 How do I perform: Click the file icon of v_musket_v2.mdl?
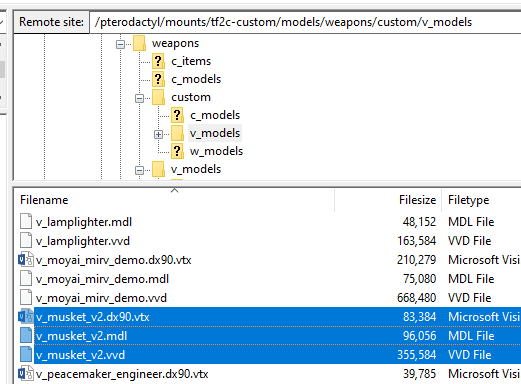(26, 336)
